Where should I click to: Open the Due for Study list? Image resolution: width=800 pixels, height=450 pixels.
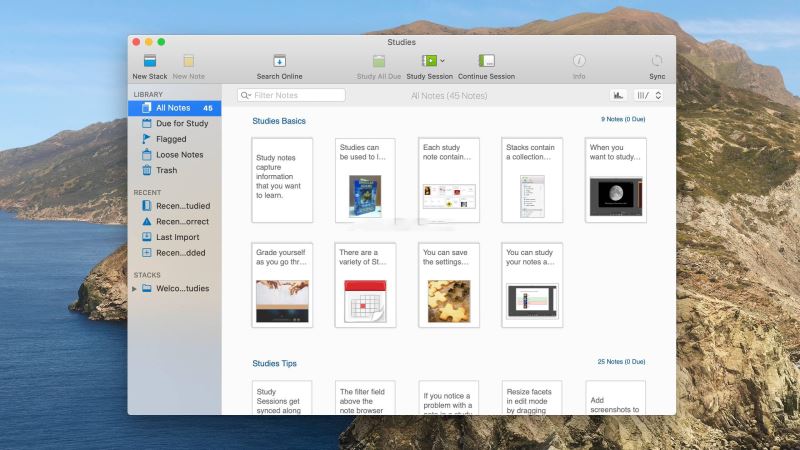tap(174, 123)
